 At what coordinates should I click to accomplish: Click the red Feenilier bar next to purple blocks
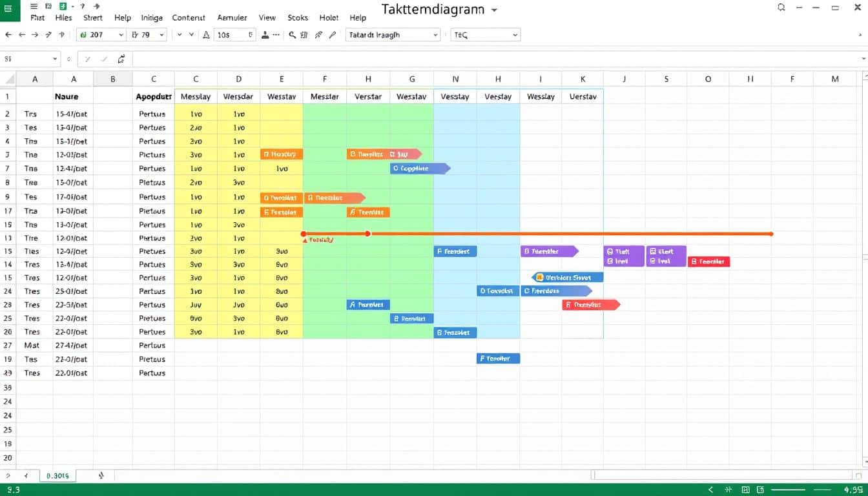[x=709, y=262]
